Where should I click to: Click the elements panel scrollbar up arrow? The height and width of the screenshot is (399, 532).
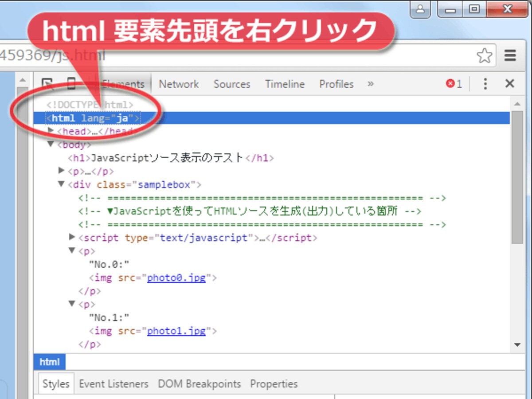click(517, 104)
